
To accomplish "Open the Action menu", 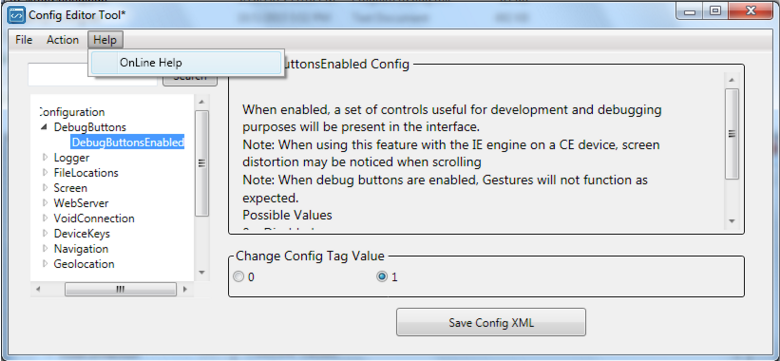I will click(x=63, y=40).
